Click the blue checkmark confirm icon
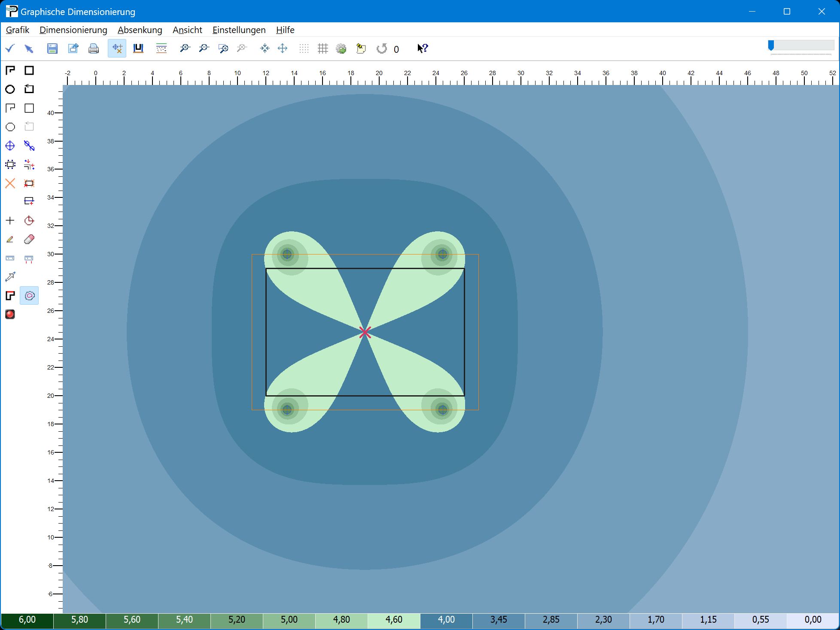The width and height of the screenshot is (840, 630). pyautogui.click(x=10, y=48)
